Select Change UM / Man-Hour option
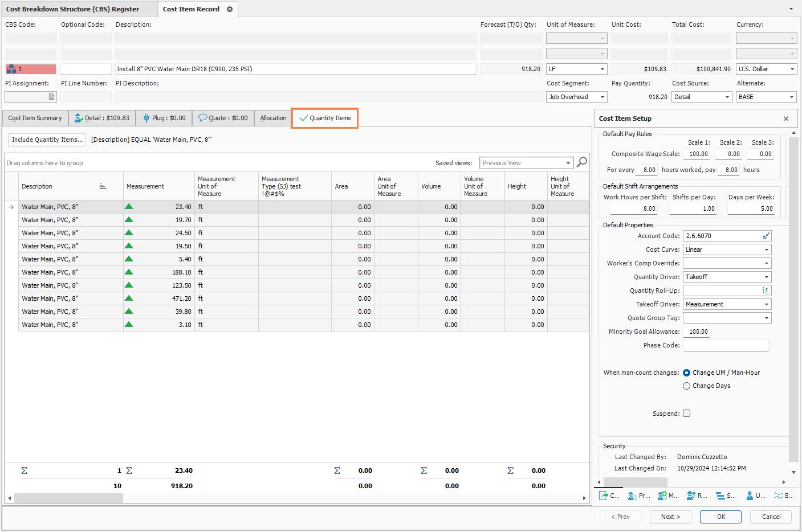 tap(686, 373)
